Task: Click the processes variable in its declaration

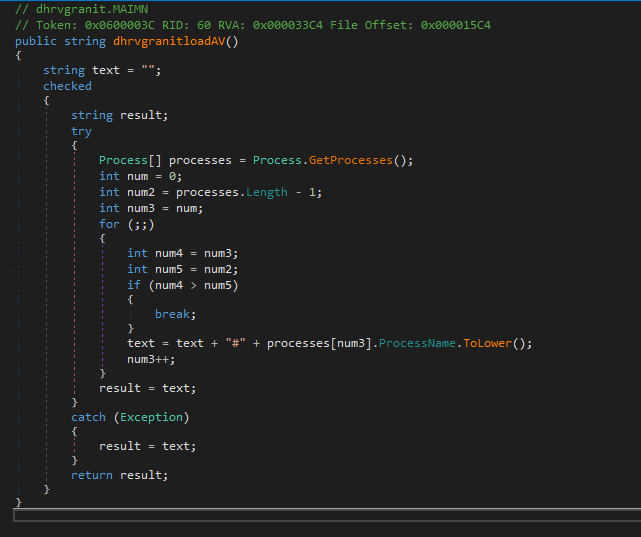Action: [200, 160]
